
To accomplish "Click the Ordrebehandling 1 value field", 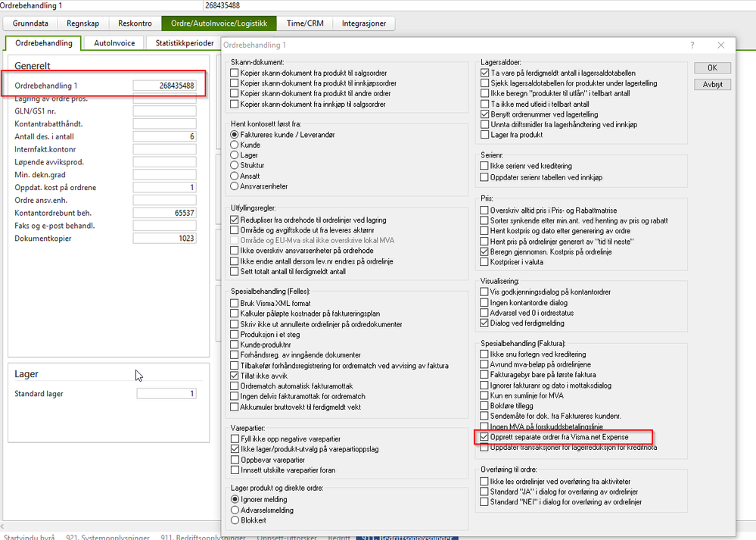I will coord(164,86).
